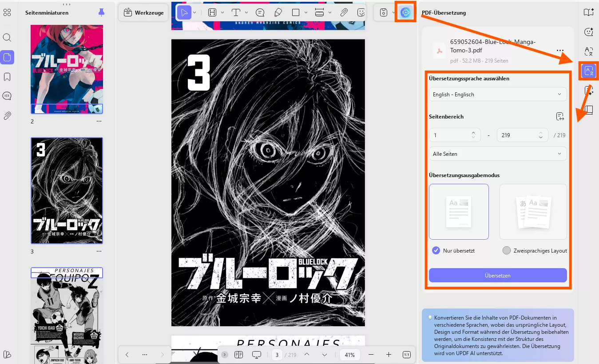
Task: Open the more options menu for thumbnail 2
Action: [99, 121]
